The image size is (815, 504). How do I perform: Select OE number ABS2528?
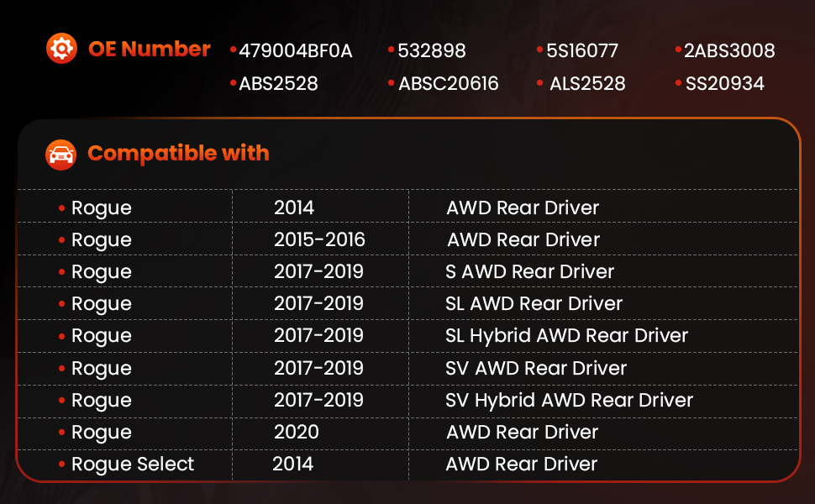[x=278, y=84]
